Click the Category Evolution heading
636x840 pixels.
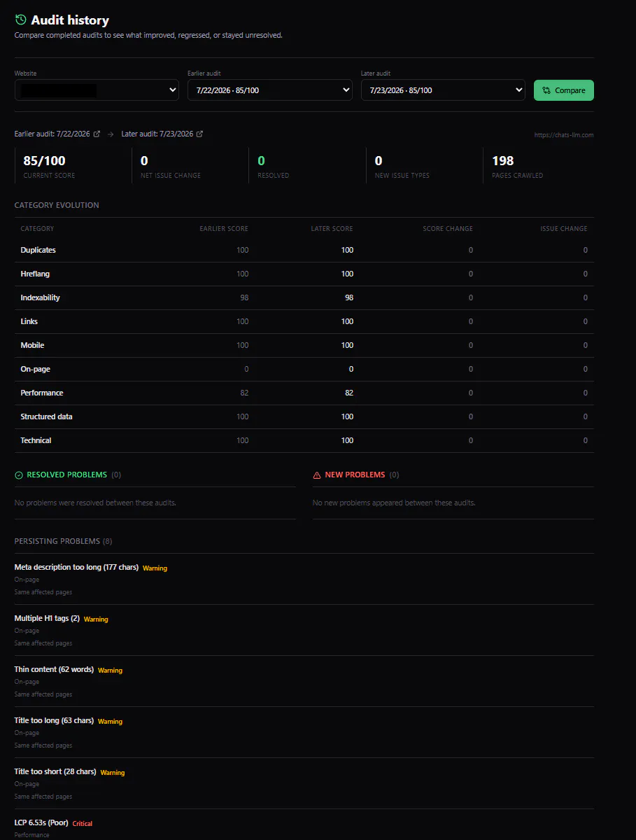tap(57, 205)
